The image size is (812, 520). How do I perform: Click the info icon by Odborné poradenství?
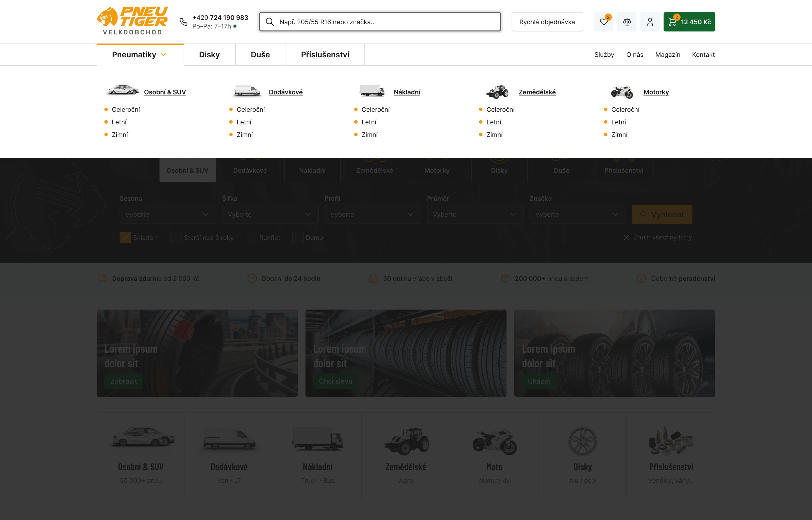click(x=641, y=279)
